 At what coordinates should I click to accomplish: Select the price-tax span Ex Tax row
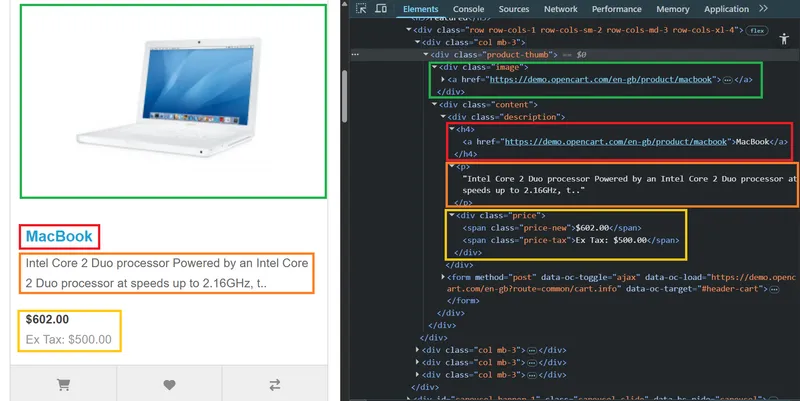[x=571, y=240]
